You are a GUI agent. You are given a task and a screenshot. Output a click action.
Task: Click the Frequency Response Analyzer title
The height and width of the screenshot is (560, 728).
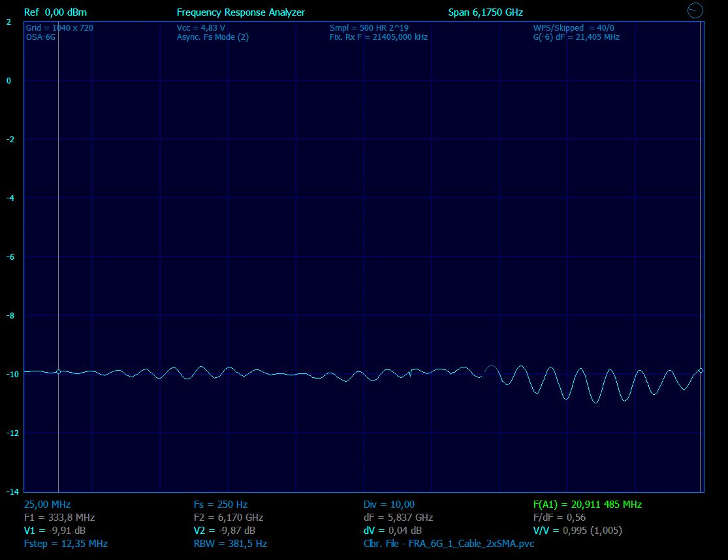(240, 12)
